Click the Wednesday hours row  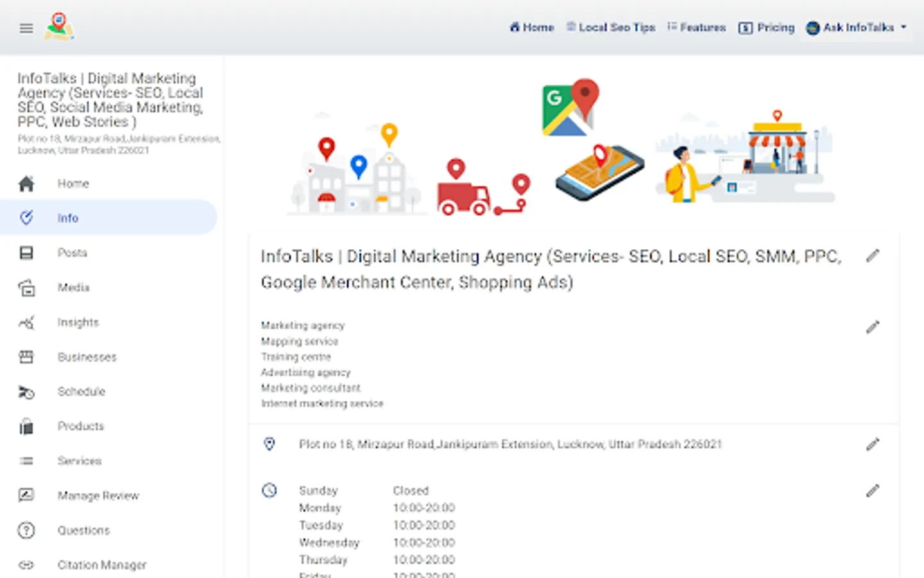[377, 543]
